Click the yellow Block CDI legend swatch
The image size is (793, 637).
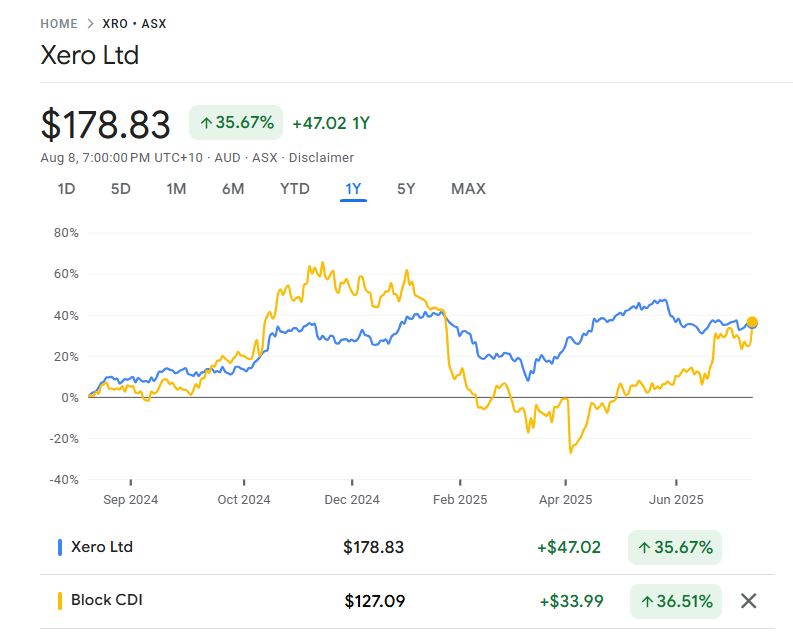click(x=60, y=601)
